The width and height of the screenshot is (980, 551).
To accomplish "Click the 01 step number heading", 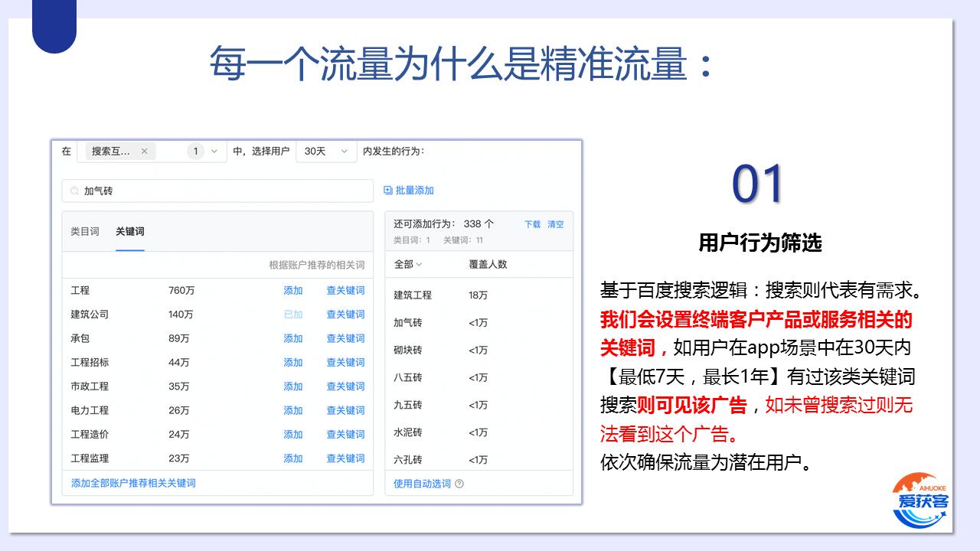I will [x=758, y=184].
